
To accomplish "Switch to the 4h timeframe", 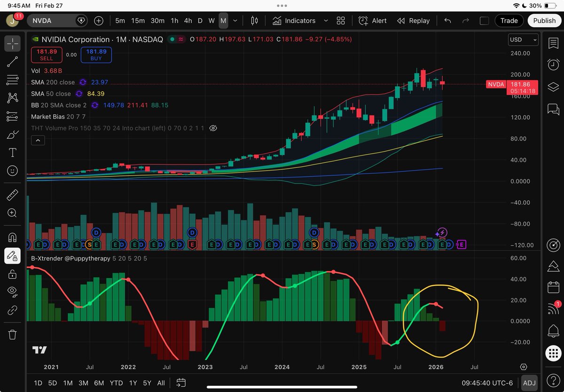I will [x=188, y=21].
